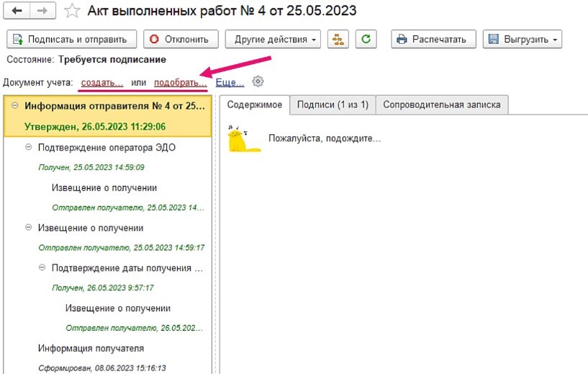Follow the подобрать... link

pos(181,83)
